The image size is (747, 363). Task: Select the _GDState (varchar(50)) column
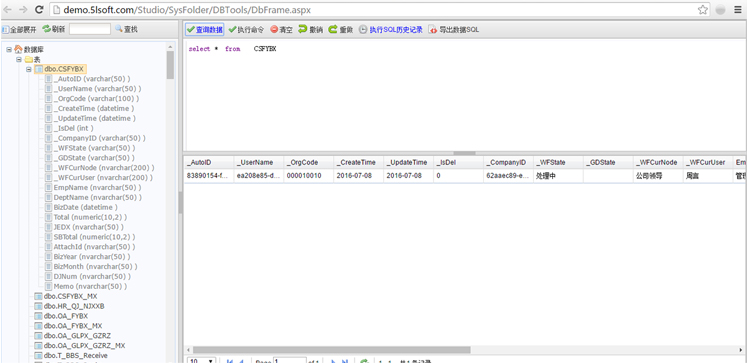pyautogui.click(x=94, y=158)
